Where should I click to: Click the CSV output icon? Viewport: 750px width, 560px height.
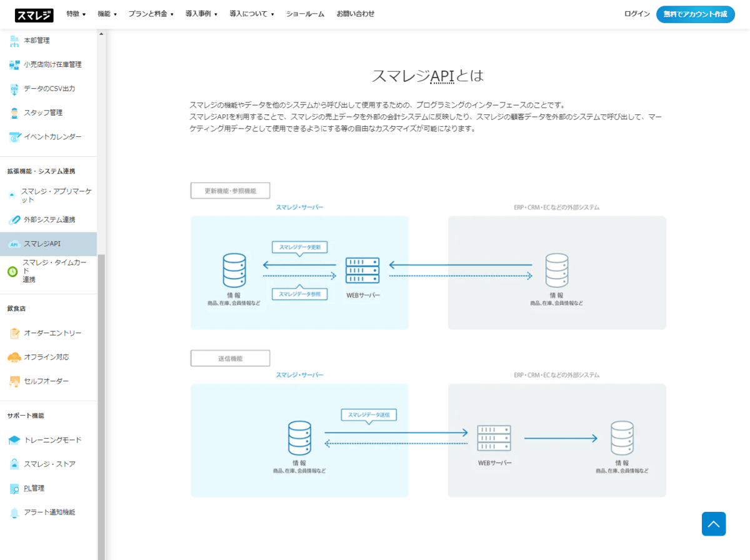14,89
